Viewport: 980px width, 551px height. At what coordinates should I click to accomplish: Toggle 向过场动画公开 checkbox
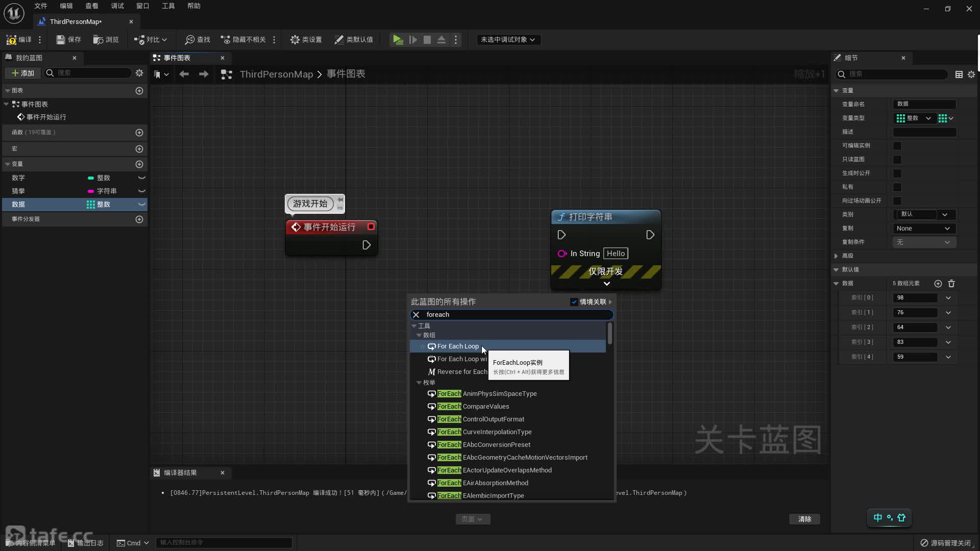897,201
